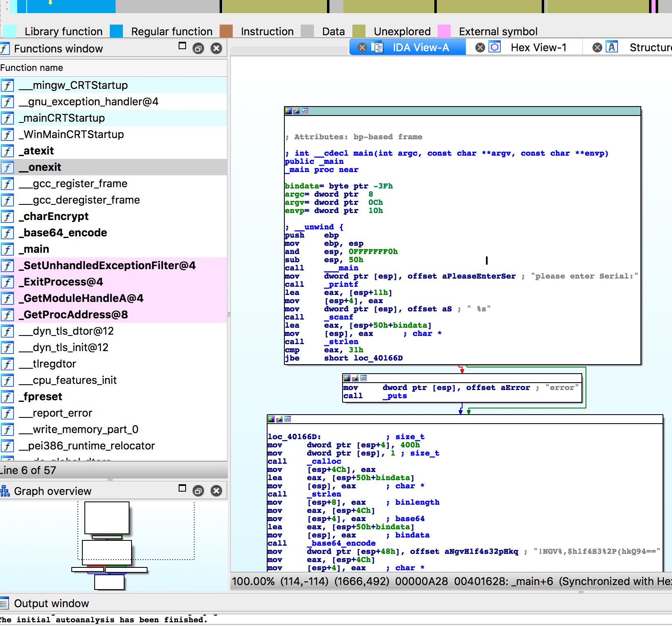Close the Functions window panel
The image size is (672, 626).
click(x=216, y=48)
